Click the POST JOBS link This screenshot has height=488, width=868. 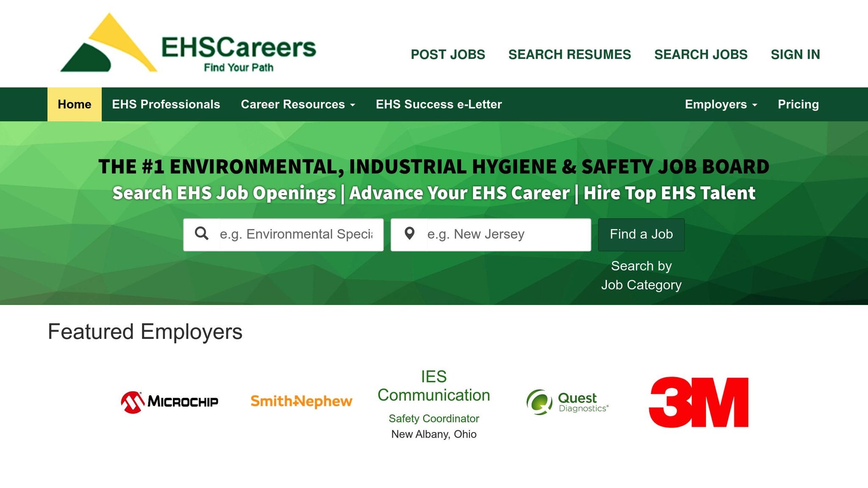448,54
